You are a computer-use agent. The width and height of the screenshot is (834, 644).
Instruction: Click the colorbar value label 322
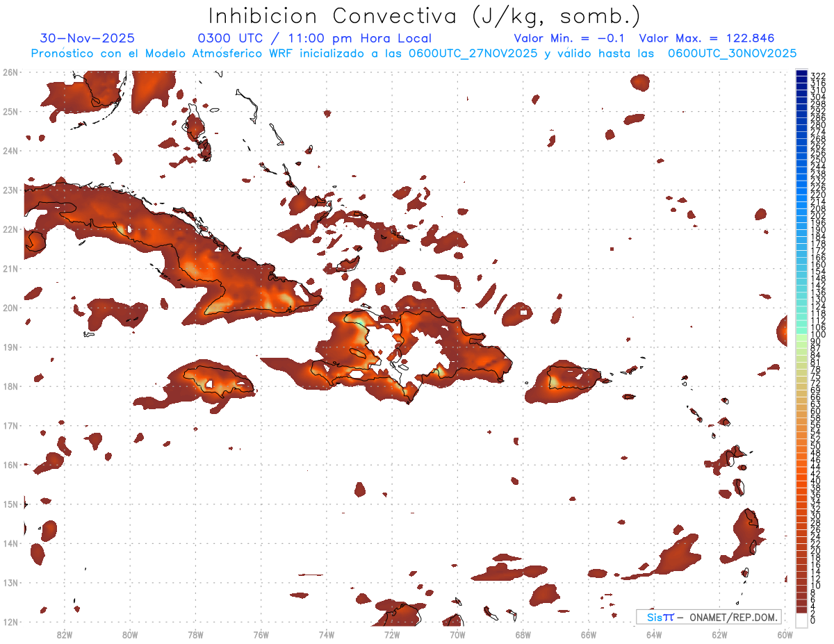[818, 76]
